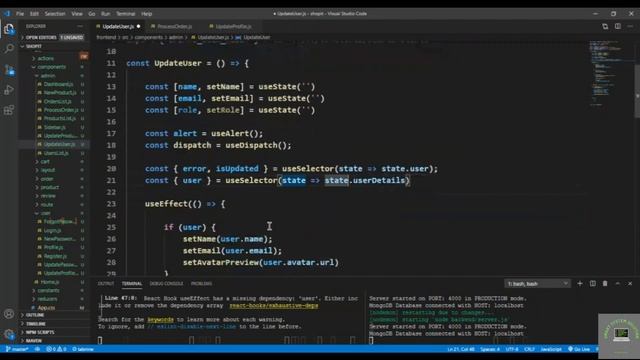Click the Open Changes icon in editor toolbar

605,26
